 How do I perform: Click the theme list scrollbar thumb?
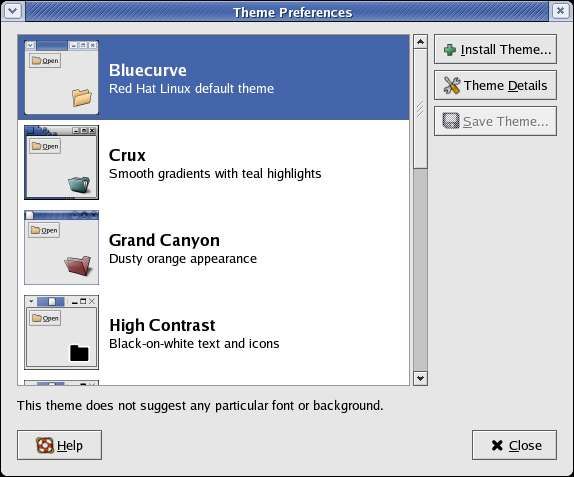tap(420, 109)
